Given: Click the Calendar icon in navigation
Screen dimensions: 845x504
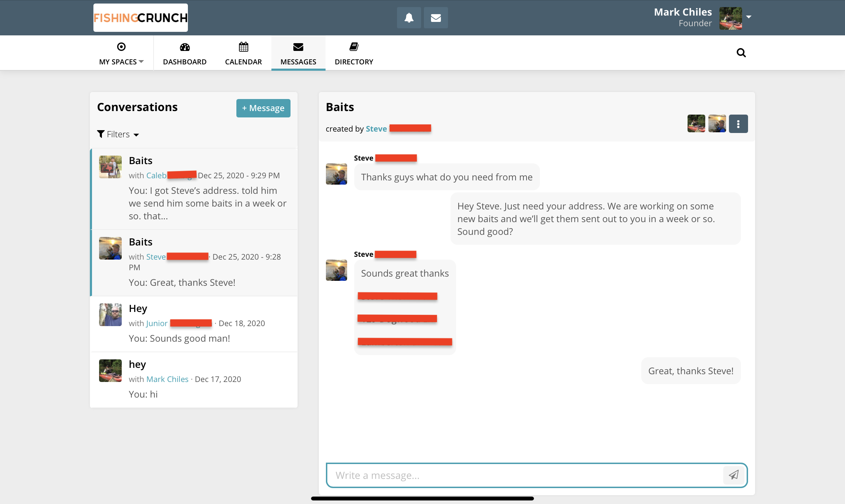Looking at the screenshot, I should tap(243, 47).
